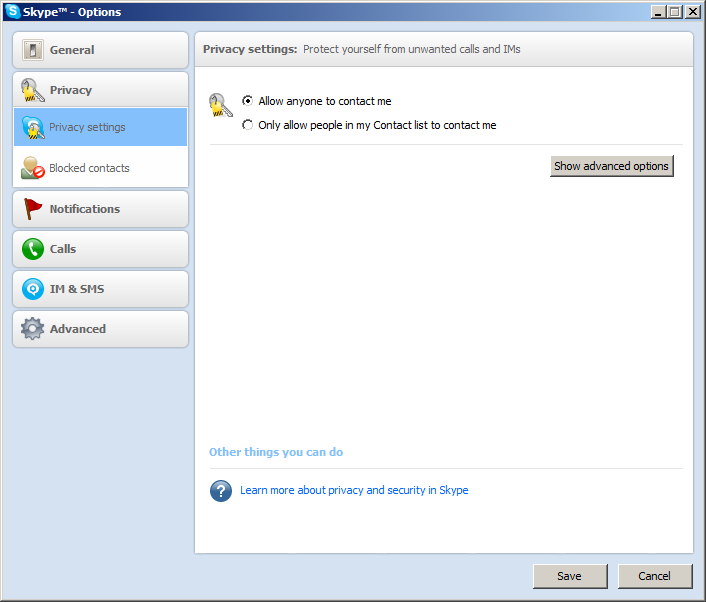Viewport: 706px width, 602px height.
Task: Open Privacy settings label in sidebar
Action: click(x=87, y=127)
